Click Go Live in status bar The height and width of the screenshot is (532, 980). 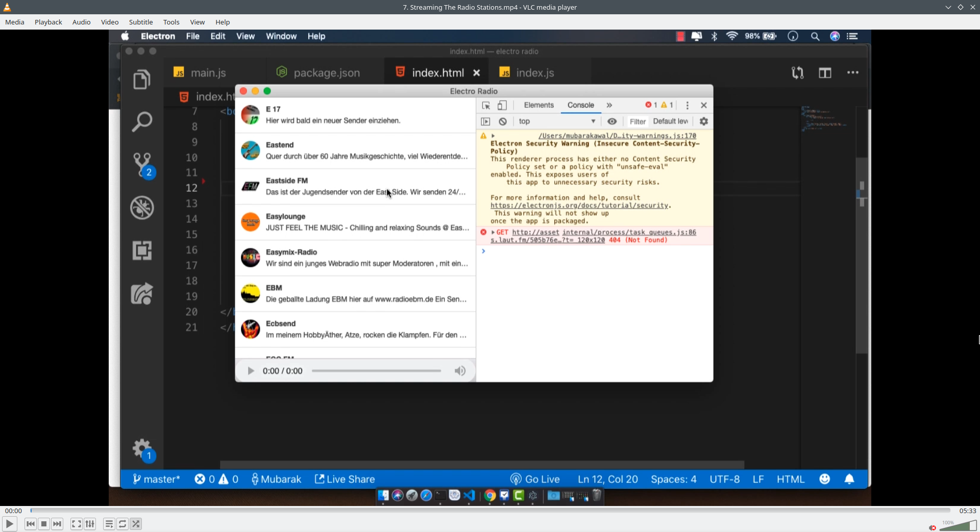(x=535, y=479)
